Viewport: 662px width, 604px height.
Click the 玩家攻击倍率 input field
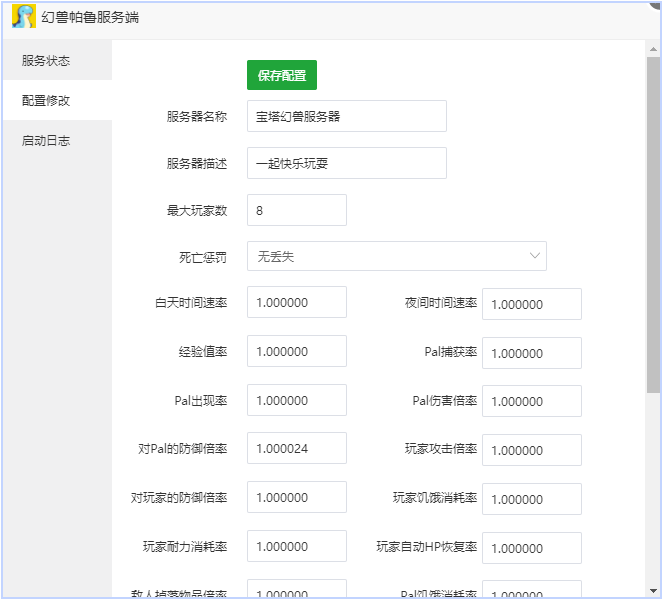(532, 450)
